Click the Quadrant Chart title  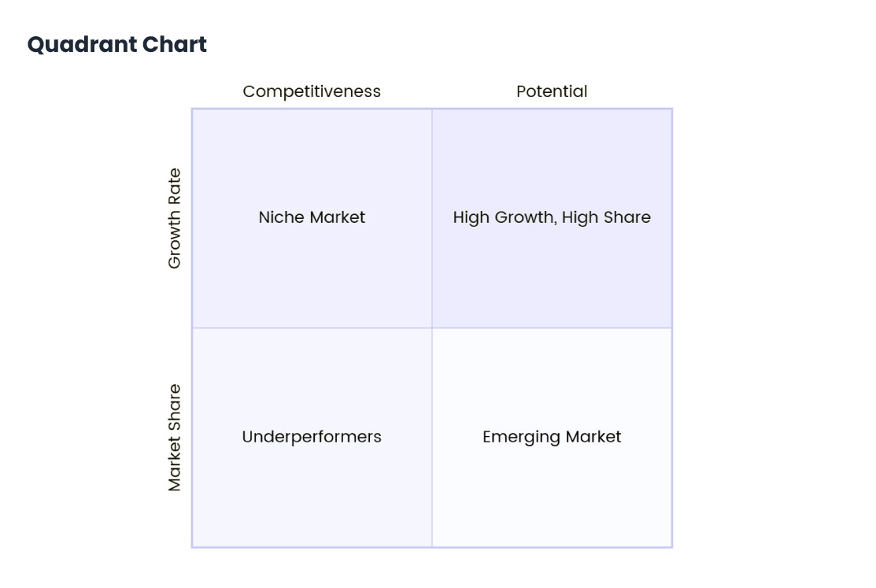117,45
